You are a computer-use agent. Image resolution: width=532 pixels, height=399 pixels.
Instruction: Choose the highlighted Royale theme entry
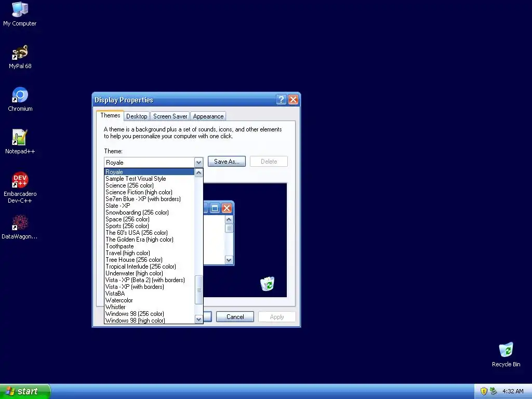pyautogui.click(x=149, y=171)
